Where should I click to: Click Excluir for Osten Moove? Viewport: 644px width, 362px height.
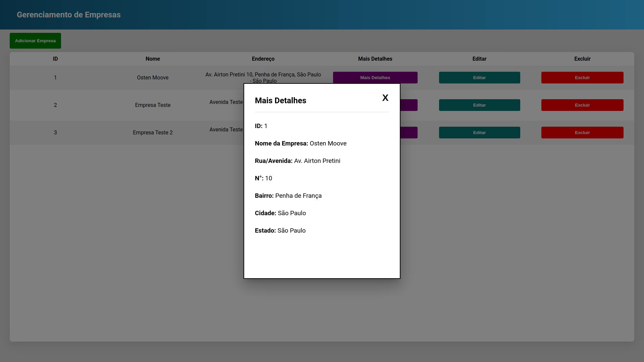582,77
